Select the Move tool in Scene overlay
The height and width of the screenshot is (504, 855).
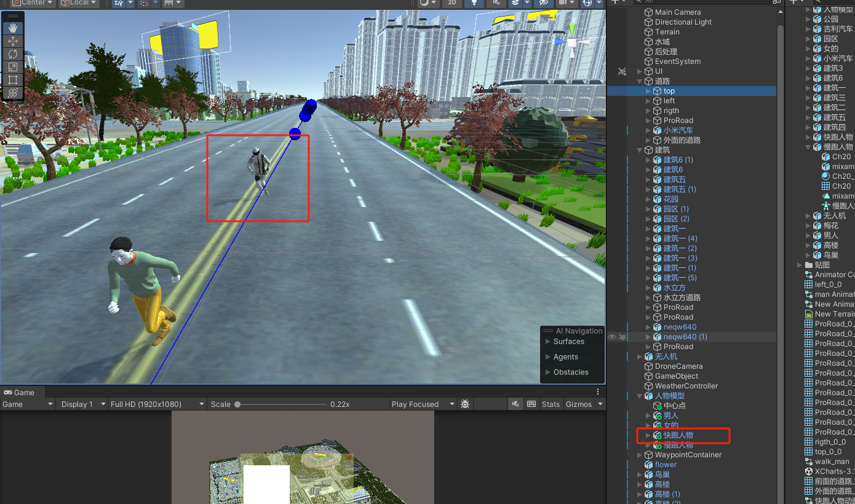pos(13,41)
